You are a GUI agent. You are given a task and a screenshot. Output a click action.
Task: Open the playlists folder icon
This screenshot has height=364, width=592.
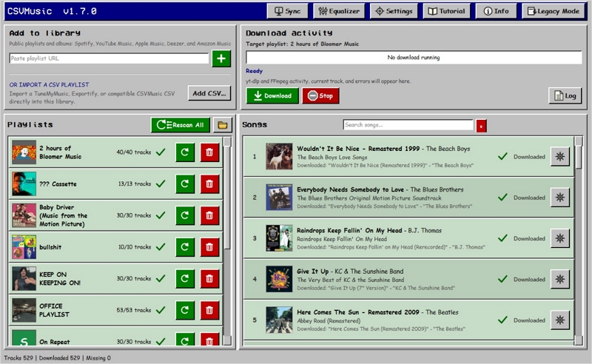pos(223,124)
